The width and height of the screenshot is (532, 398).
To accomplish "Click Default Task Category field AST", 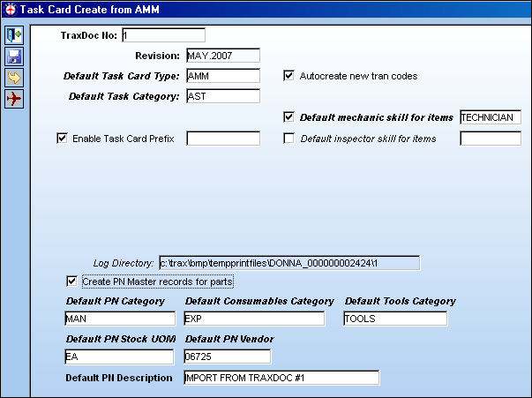I will (223, 96).
